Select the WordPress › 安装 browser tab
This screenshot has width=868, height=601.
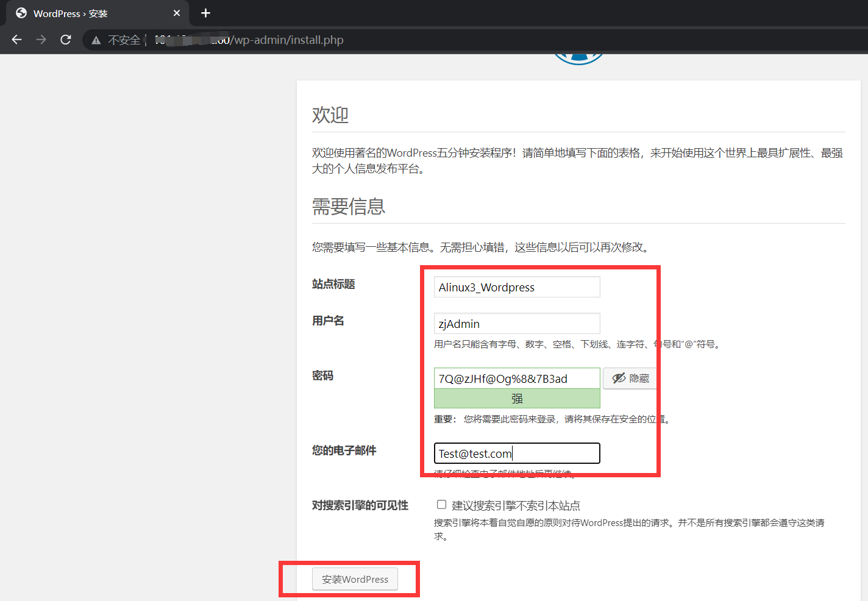pyautogui.click(x=98, y=13)
